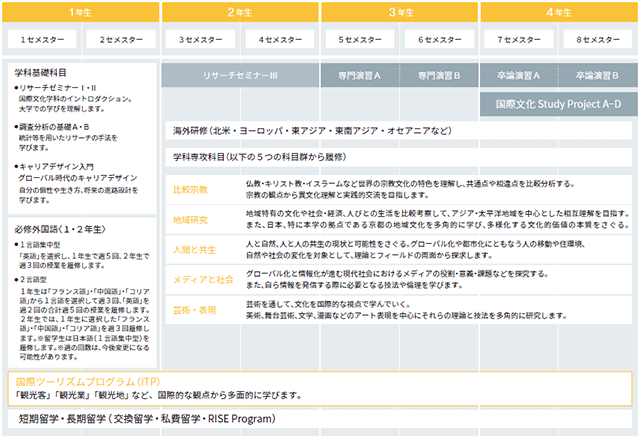Open the 芸術・表現 subject group
640x438 pixels.
pyautogui.click(x=195, y=310)
